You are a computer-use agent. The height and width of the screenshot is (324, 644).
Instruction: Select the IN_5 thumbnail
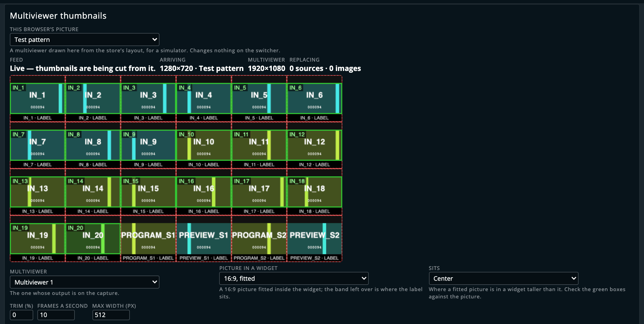tap(259, 98)
